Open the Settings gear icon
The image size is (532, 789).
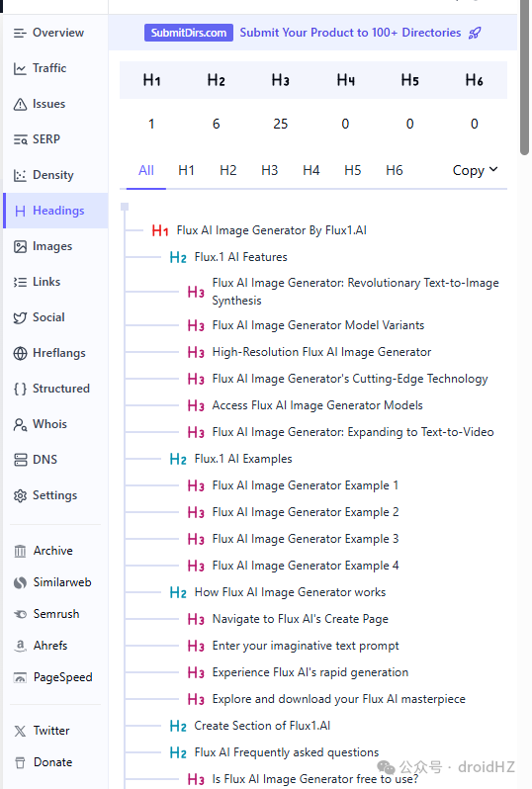click(x=20, y=495)
